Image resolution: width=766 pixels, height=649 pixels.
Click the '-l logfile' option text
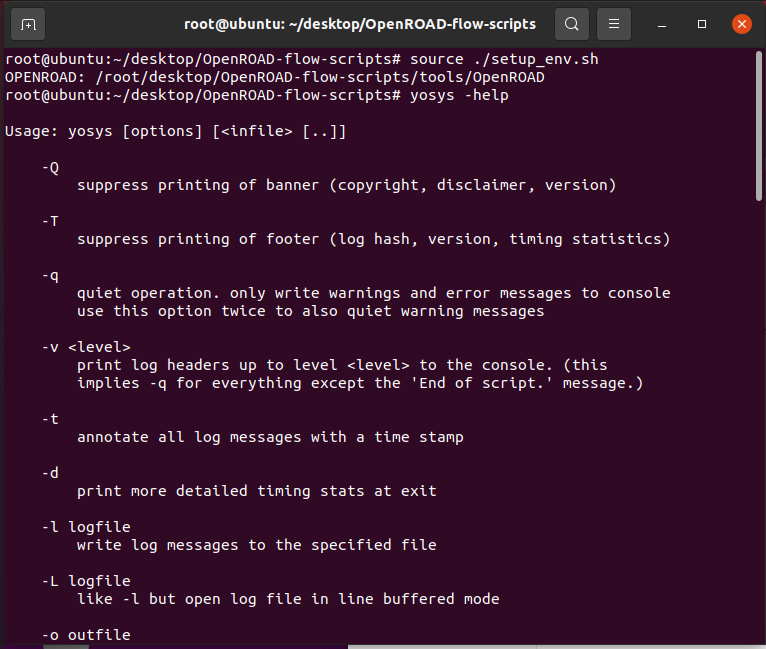[86, 527]
